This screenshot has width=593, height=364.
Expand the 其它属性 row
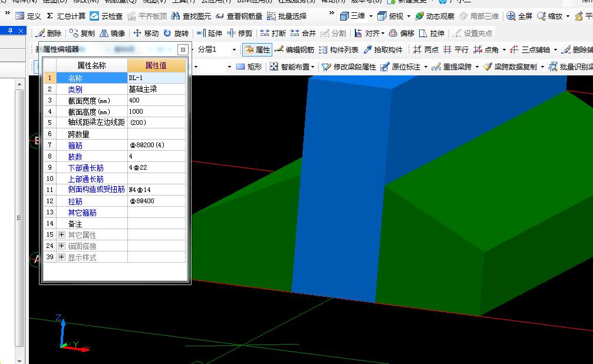click(62, 235)
